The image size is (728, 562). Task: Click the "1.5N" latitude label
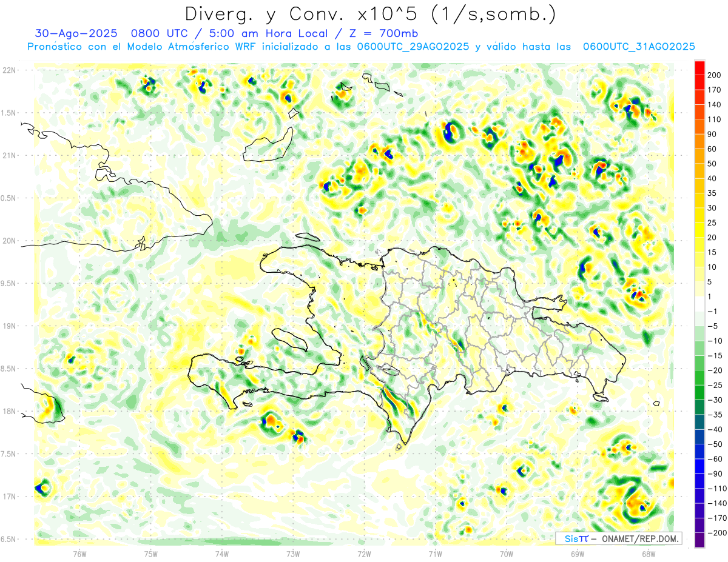tap(9, 113)
